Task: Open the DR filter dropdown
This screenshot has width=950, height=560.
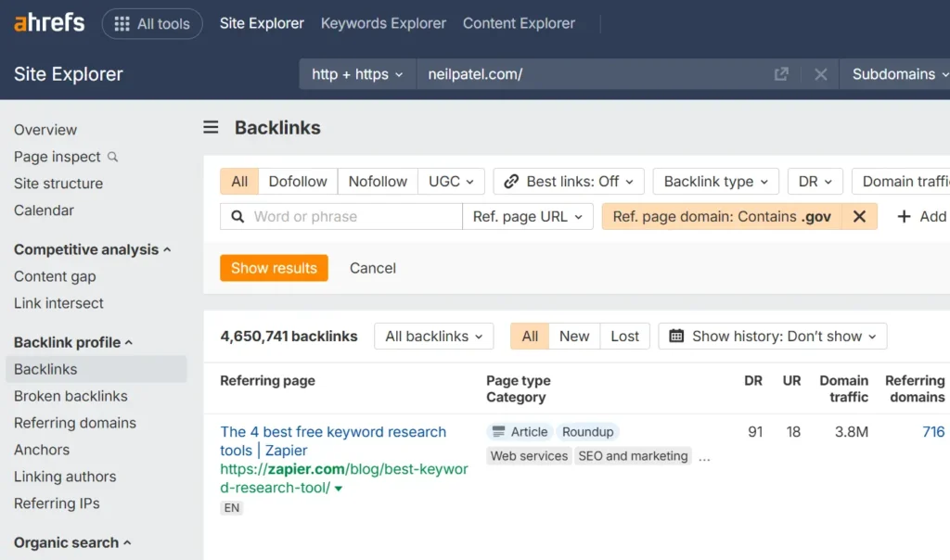Action: click(x=815, y=182)
